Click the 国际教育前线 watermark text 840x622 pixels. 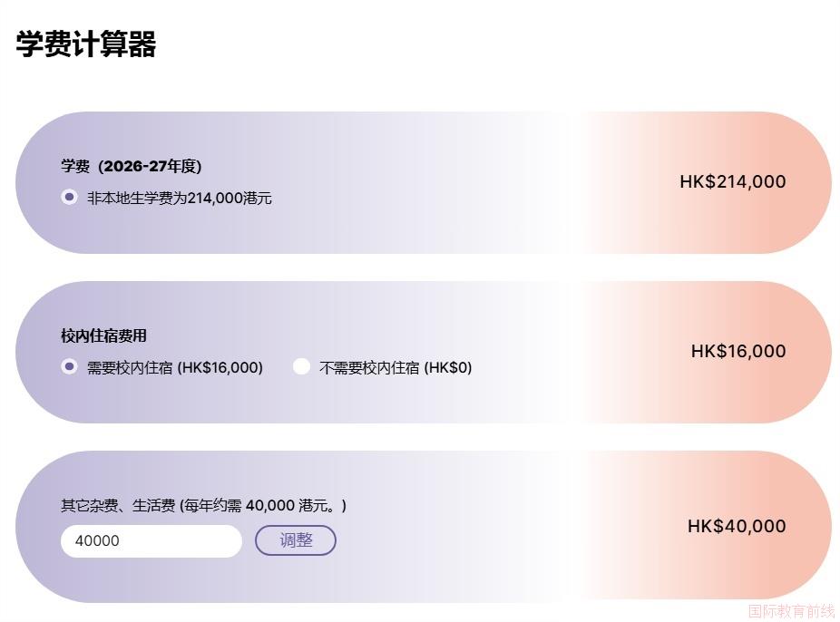click(791, 611)
